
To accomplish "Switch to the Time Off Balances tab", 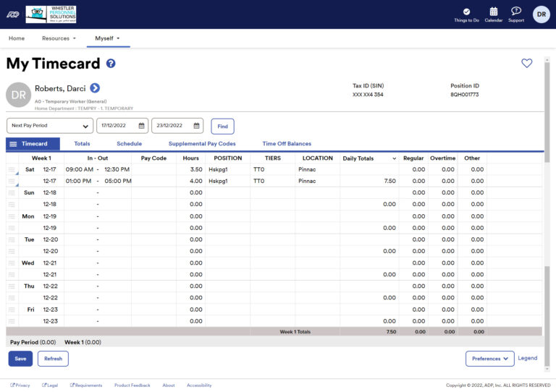I will [x=287, y=144].
